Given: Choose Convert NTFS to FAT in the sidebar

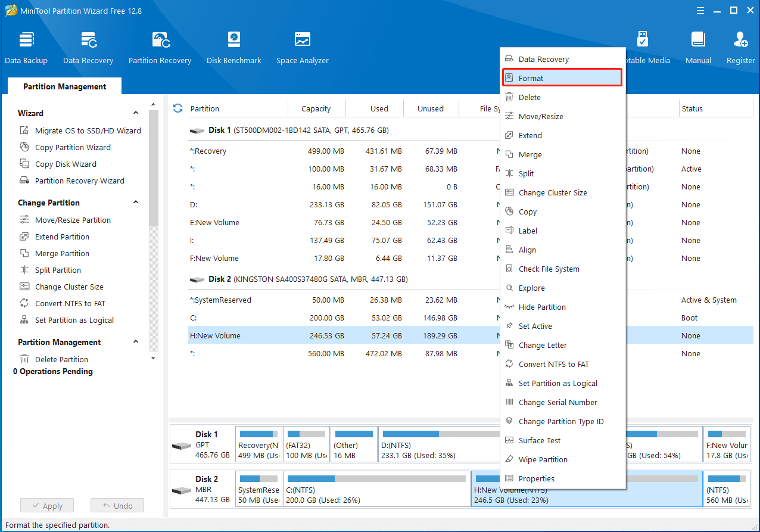Looking at the screenshot, I should click(x=63, y=303).
